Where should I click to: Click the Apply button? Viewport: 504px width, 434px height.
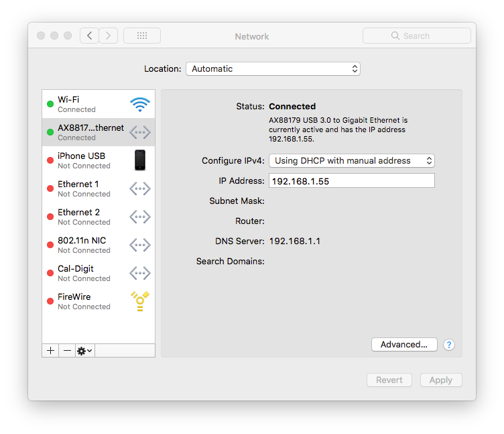(x=441, y=380)
